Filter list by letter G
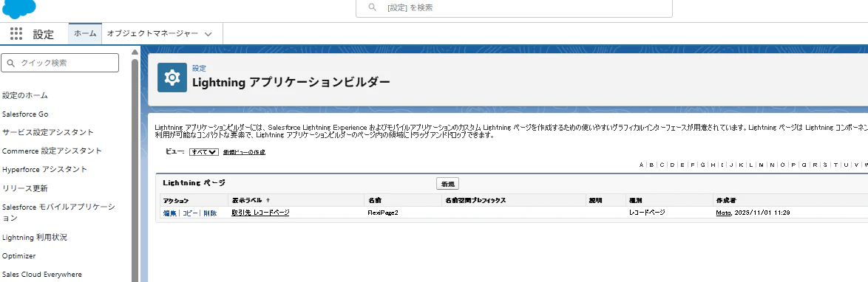The height and width of the screenshot is (282, 868). coord(703,165)
